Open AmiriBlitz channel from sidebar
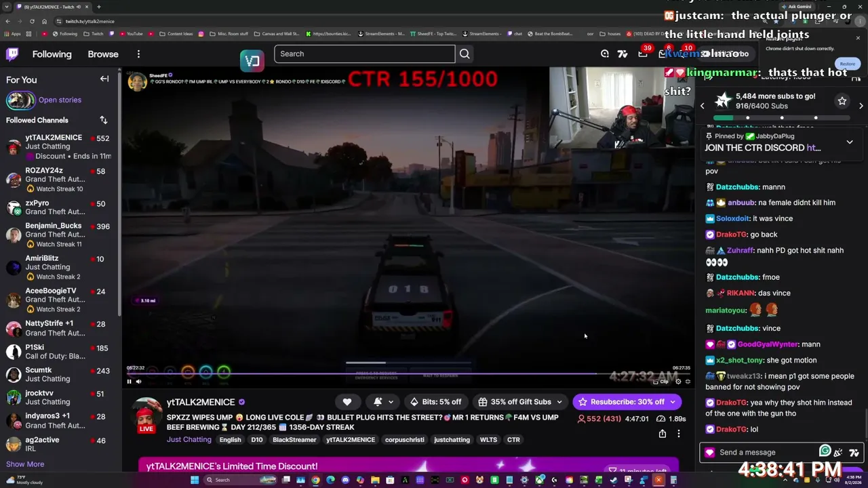This screenshot has height=488, width=868. [x=60, y=267]
